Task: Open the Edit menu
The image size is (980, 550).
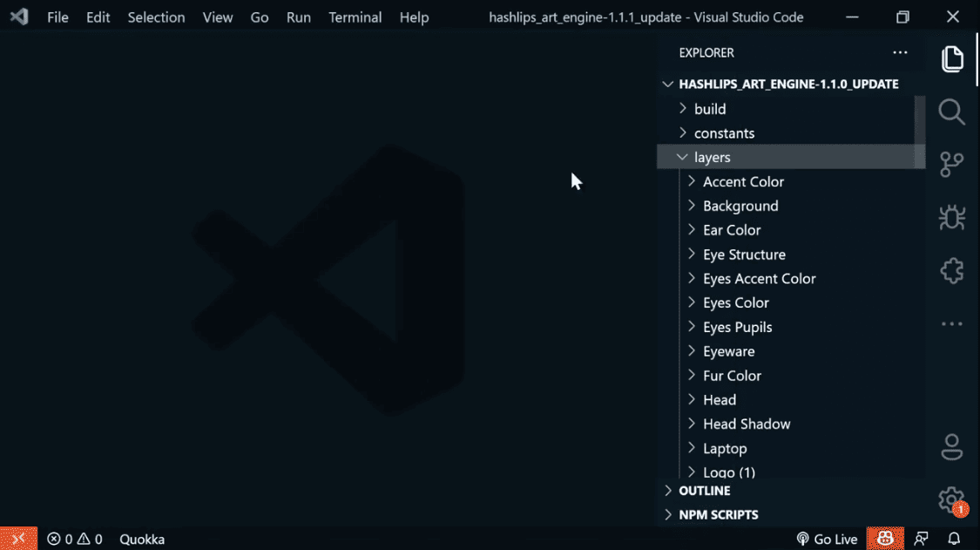Action: coord(98,17)
